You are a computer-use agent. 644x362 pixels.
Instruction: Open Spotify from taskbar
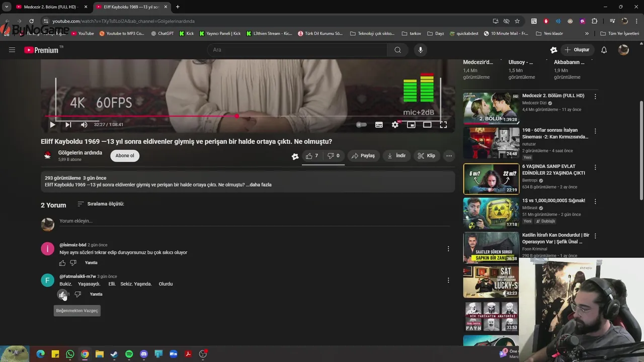pos(129,354)
